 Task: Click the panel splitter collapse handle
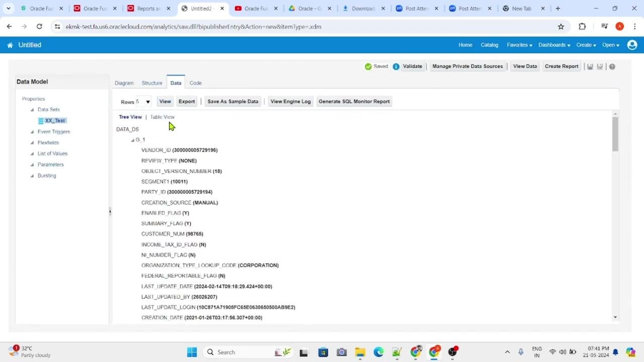(110, 212)
